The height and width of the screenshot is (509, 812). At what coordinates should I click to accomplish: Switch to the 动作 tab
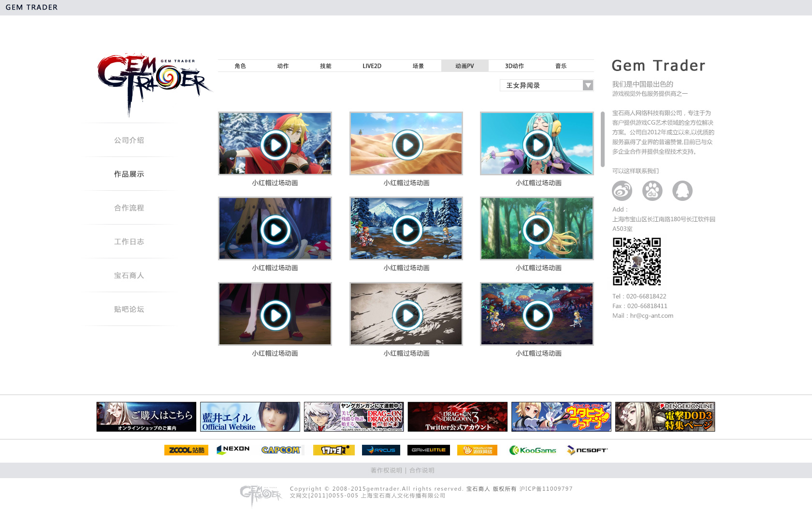pyautogui.click(x=283, y=66)
